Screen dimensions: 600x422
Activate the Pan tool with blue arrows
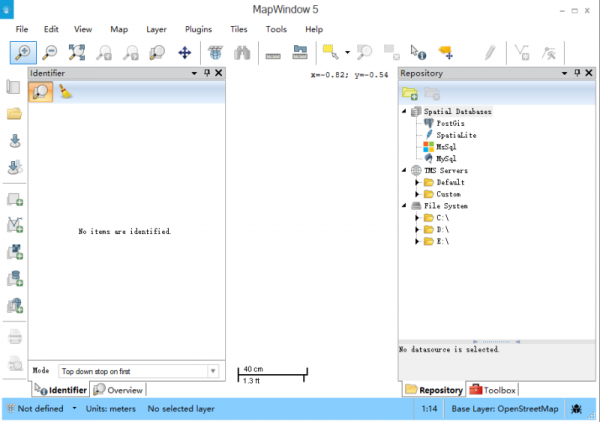tap(184, 53)
